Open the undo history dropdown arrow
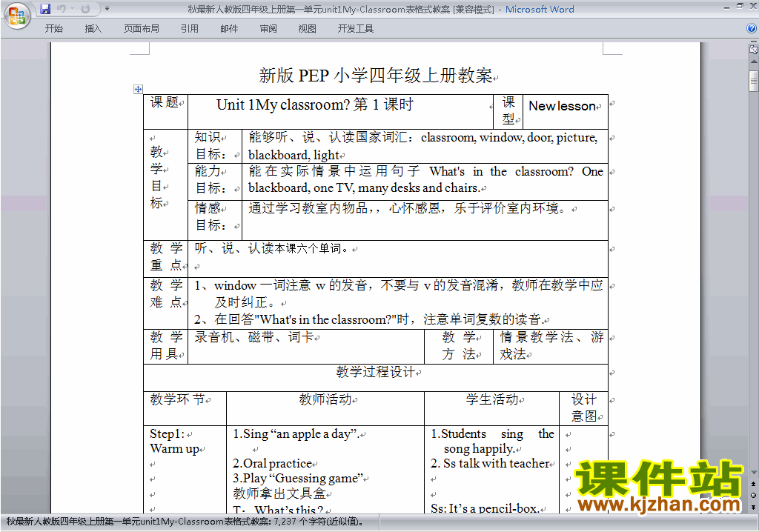The image size is (759, 532). [x=72, y=9]
